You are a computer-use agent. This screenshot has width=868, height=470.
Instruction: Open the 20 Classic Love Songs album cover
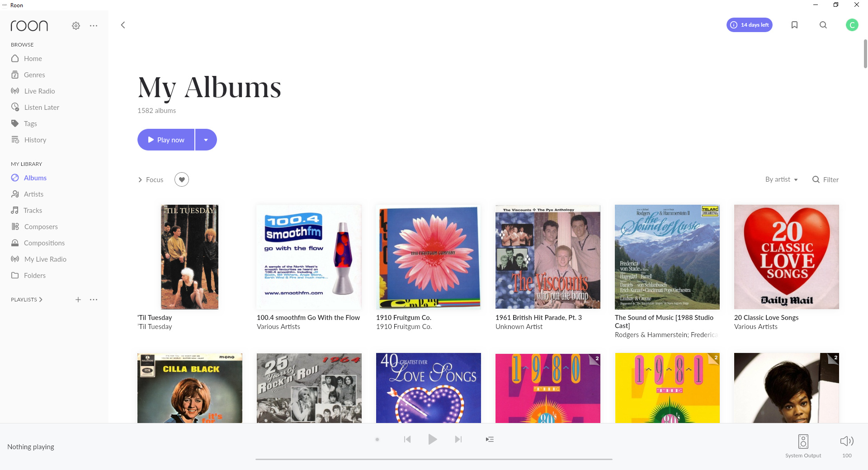click(787, 257)
